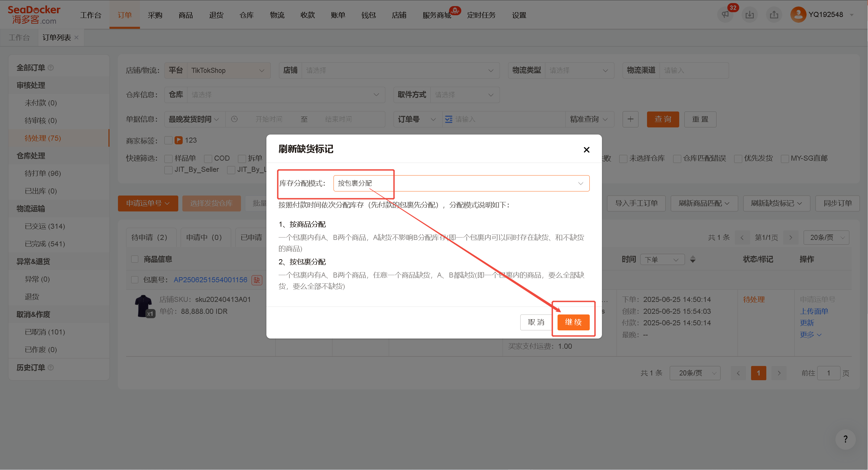The height and width of the screenshot is (470, 868).
Task: Select all rows via 商品信息 header checkbox
Action: coord(135,259)
